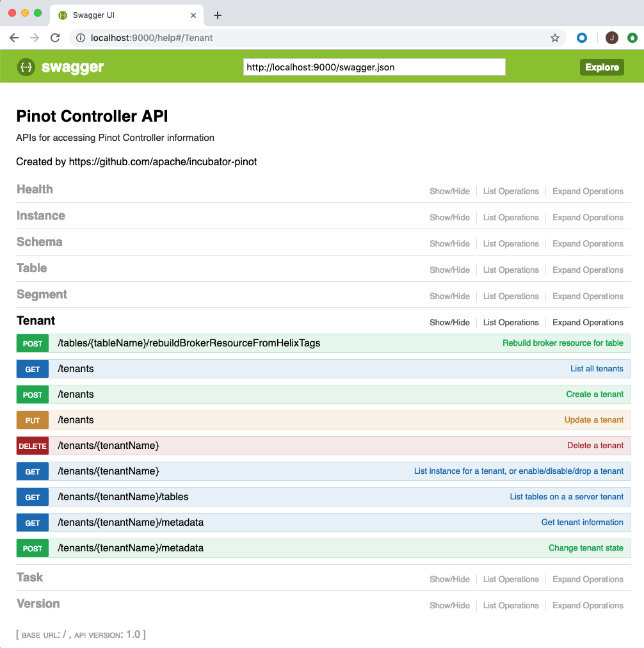Click the swagger.json URL input field
Image resolution: width=644 pixels, height=648 pixels.
(x=374, y=67)
